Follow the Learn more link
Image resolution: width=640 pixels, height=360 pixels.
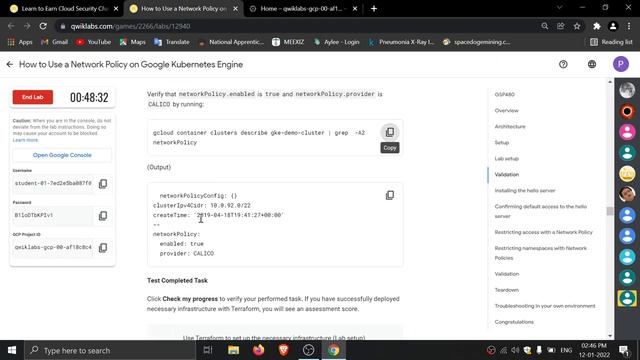click(x=25, y=140)
